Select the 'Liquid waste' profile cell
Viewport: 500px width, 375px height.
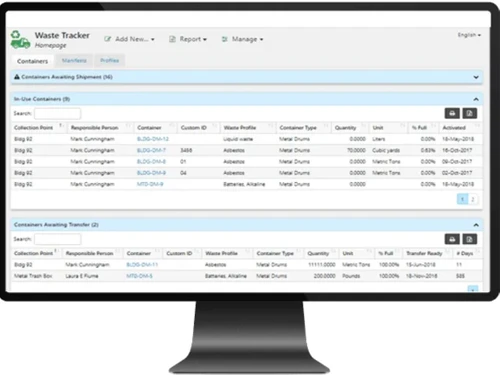tap(238, 139)
